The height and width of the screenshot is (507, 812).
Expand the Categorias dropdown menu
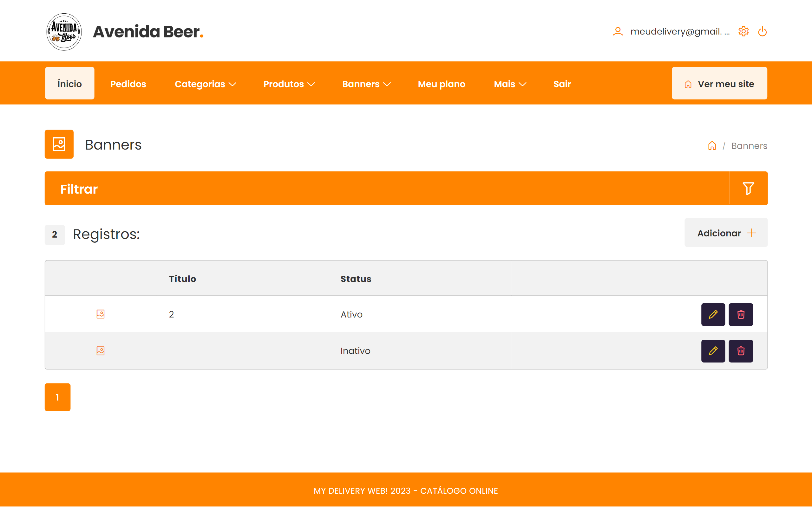pos(205,84)
